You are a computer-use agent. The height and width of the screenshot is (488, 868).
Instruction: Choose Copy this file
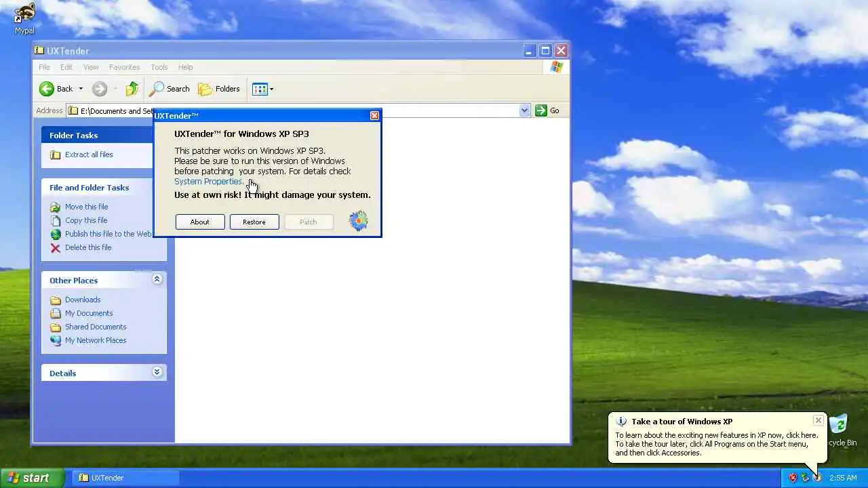[86, 220]
